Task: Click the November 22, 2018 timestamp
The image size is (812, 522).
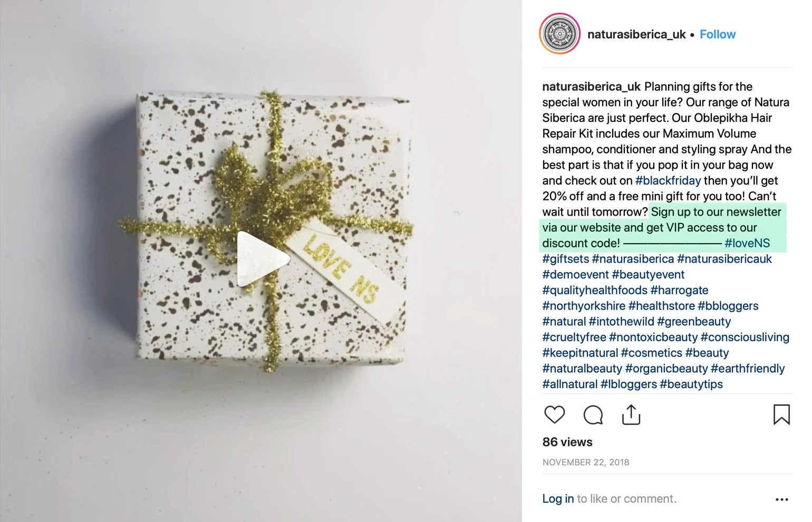Action: click(586, 462)
